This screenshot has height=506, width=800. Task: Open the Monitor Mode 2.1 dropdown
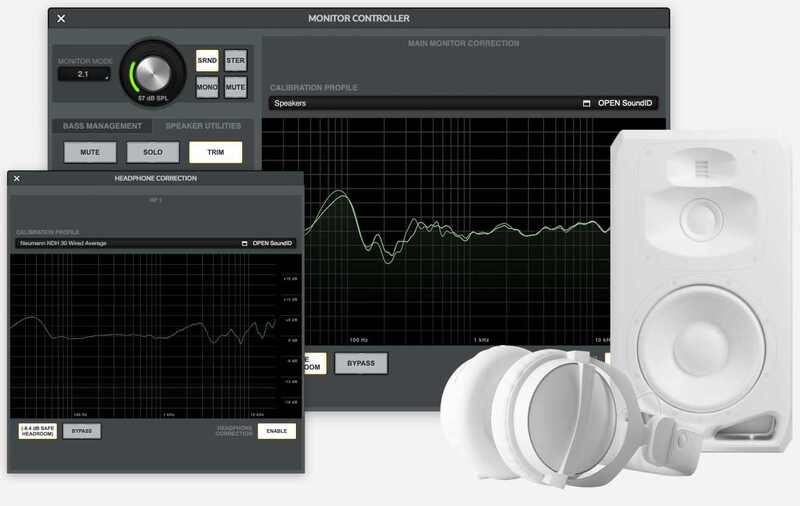pyautogui.click(x=84, y=74)
